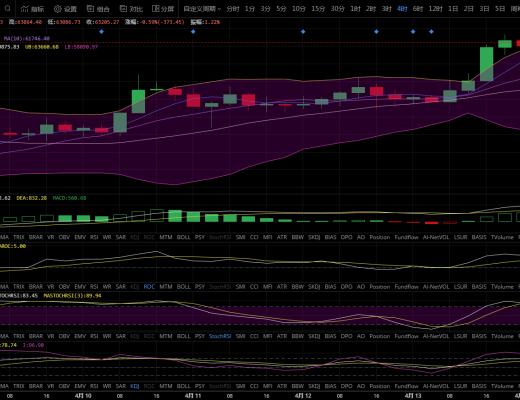Choose SKDJ in the row with KDJ highlighted

click(x=314, y=386)
